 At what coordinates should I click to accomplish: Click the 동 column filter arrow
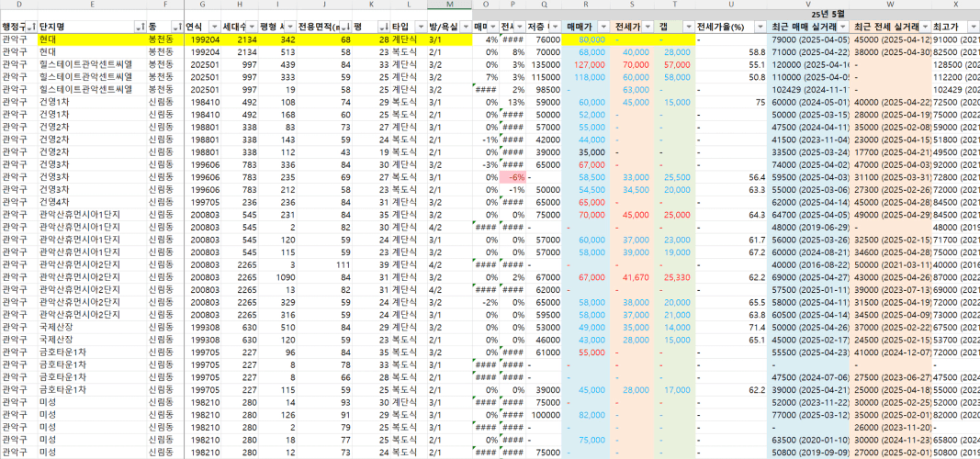click(x=177, y=28)
